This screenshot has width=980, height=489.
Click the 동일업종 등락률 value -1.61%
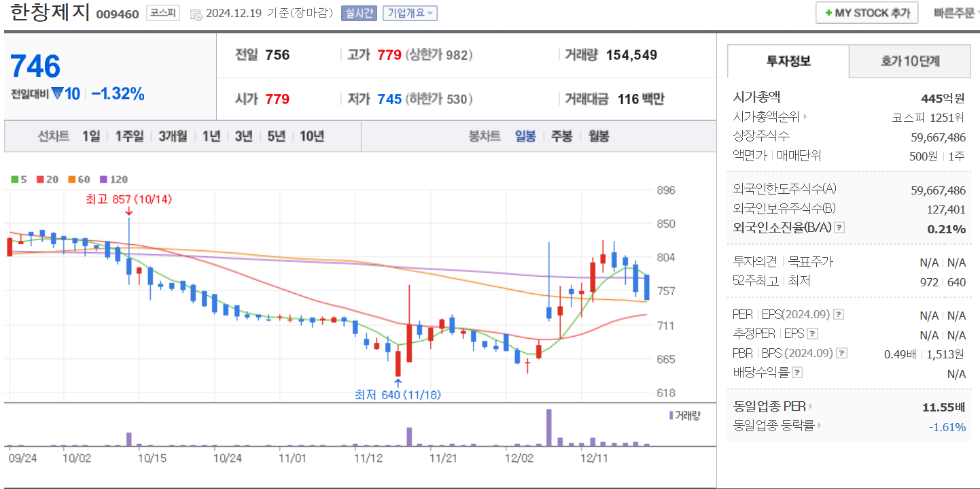tap(947, 426)
